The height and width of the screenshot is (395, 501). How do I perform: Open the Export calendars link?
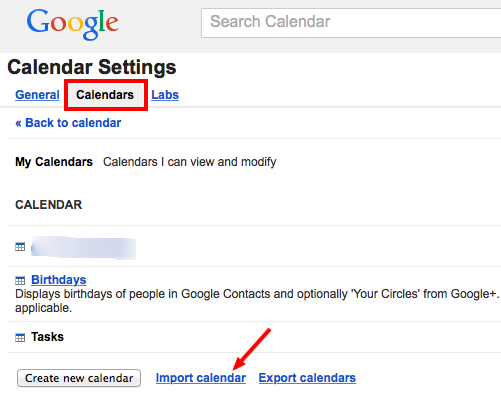307,378
